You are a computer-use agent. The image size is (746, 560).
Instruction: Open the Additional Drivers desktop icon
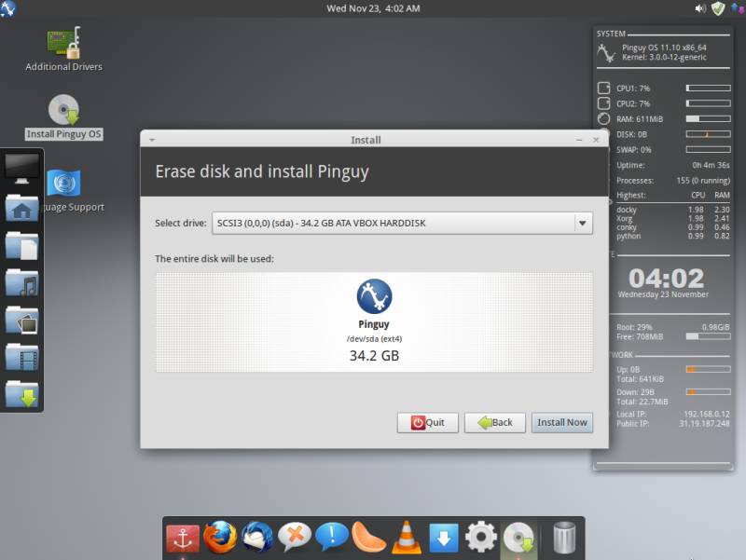pyautogui.click(x=63, y=49)
